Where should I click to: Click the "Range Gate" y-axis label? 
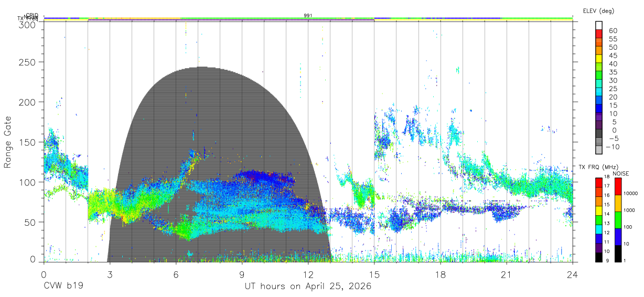pos(8,142)
